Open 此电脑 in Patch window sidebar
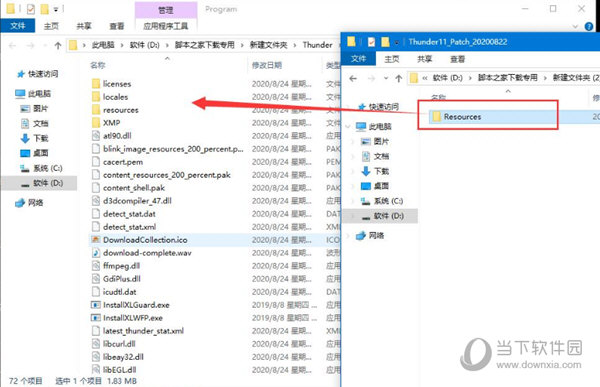Viewport: 600px width, 387px height. pos(380,126)
